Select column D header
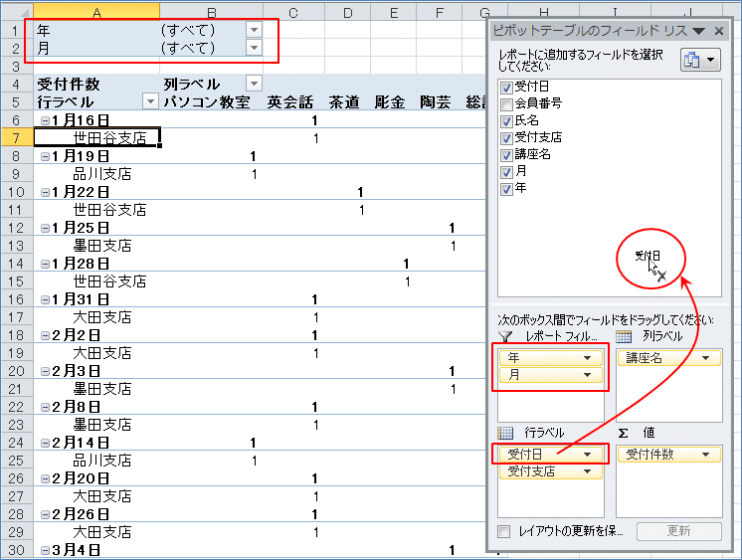The image size is (742, 560). coord(348,12)
